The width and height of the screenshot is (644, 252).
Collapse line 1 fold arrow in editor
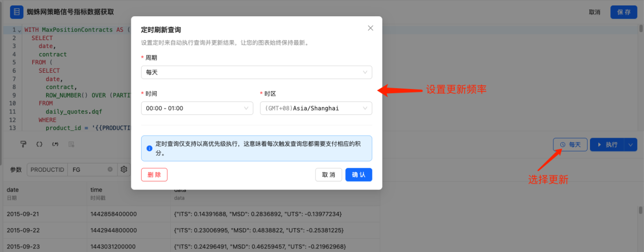[19, 30]
